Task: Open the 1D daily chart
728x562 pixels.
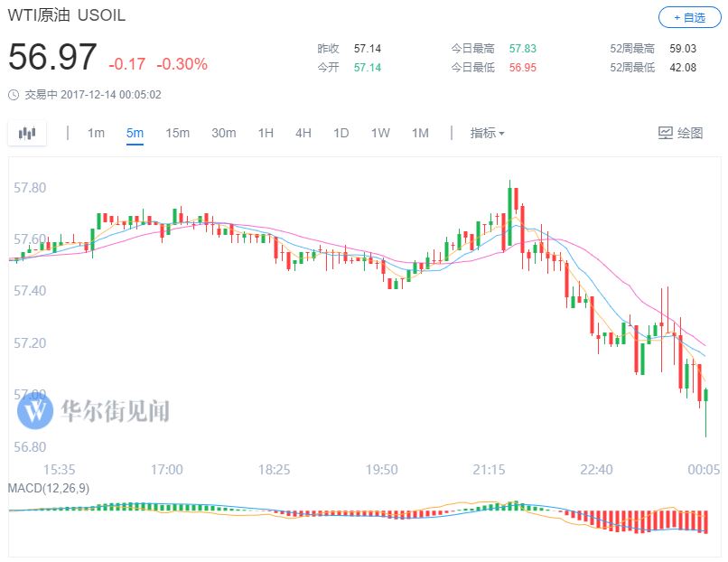Action: tap(341, 134)
